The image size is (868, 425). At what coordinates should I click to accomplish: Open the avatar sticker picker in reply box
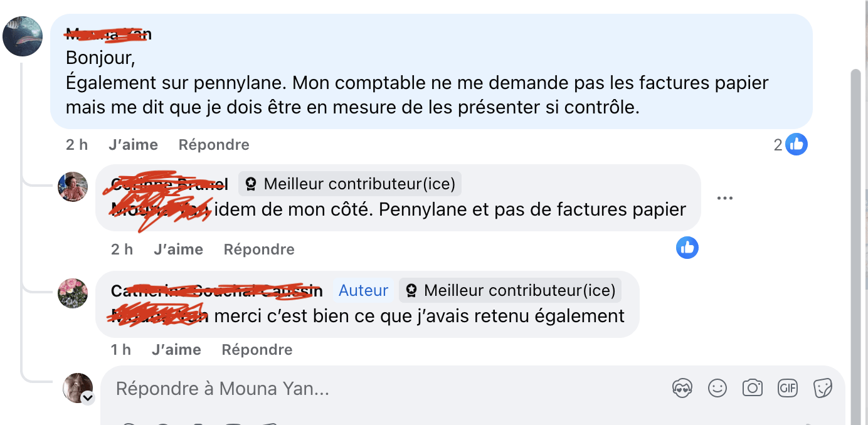click(x=682, y=389)
